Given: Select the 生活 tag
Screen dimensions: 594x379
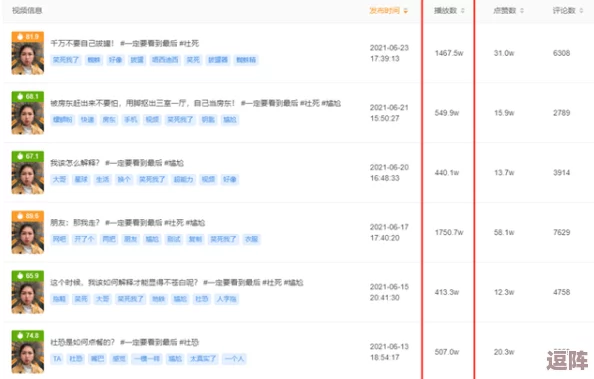Looking at the screenshot, I should pyautogui.click(x=103, y=179).
